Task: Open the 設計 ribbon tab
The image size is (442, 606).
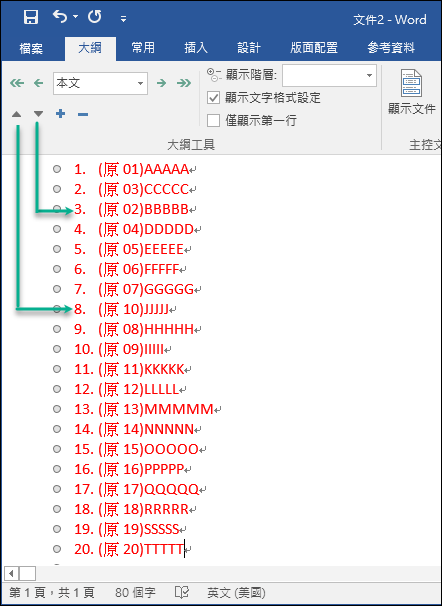Action: coord(249,48)
